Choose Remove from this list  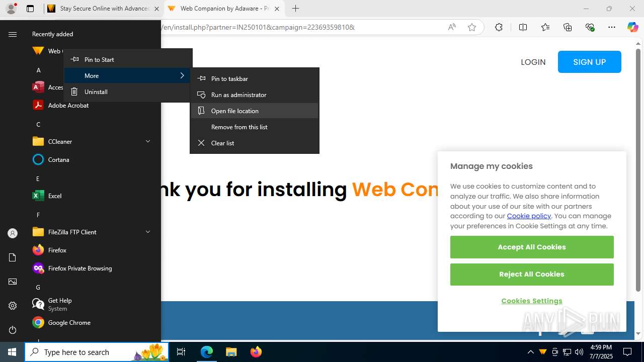pos(255,127)
